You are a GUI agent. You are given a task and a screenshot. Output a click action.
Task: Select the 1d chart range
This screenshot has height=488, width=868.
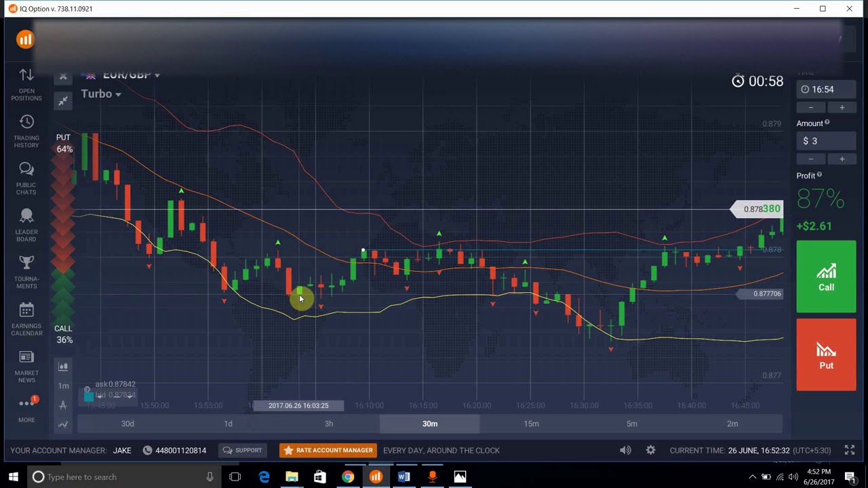pos(228,424)
